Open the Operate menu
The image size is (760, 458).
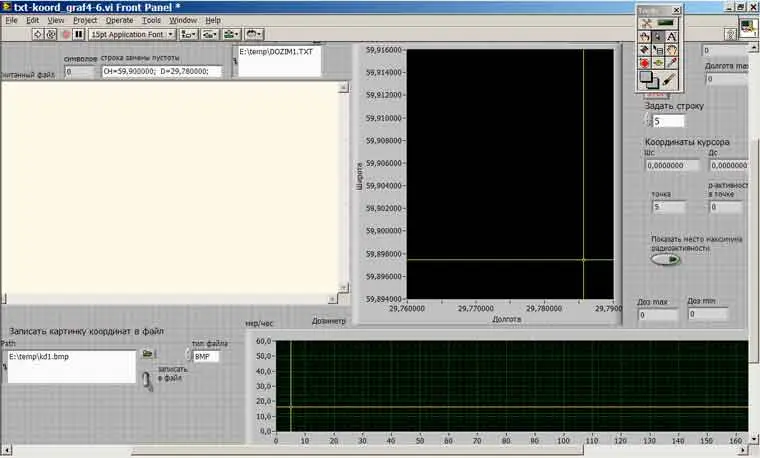119,20
